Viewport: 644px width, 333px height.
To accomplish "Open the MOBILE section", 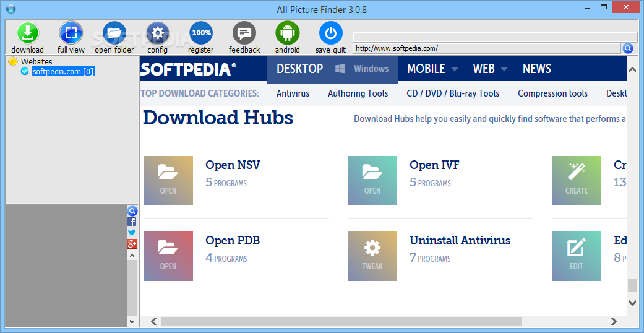I will pos(426,69).
